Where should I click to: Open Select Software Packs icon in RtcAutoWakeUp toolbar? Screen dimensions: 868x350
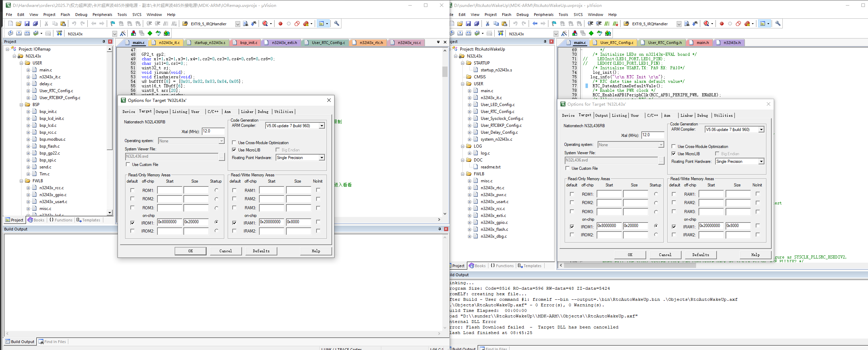point(600,33)
